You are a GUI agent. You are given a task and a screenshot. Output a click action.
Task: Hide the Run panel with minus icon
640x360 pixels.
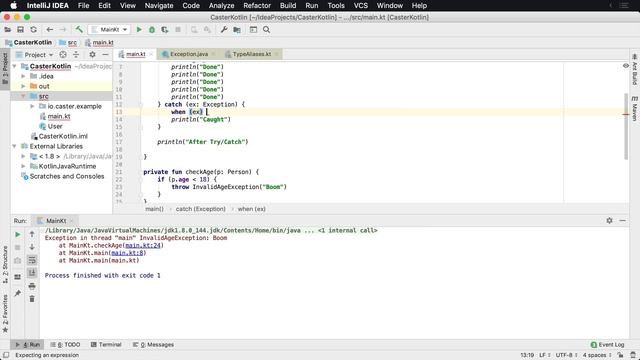622,220
